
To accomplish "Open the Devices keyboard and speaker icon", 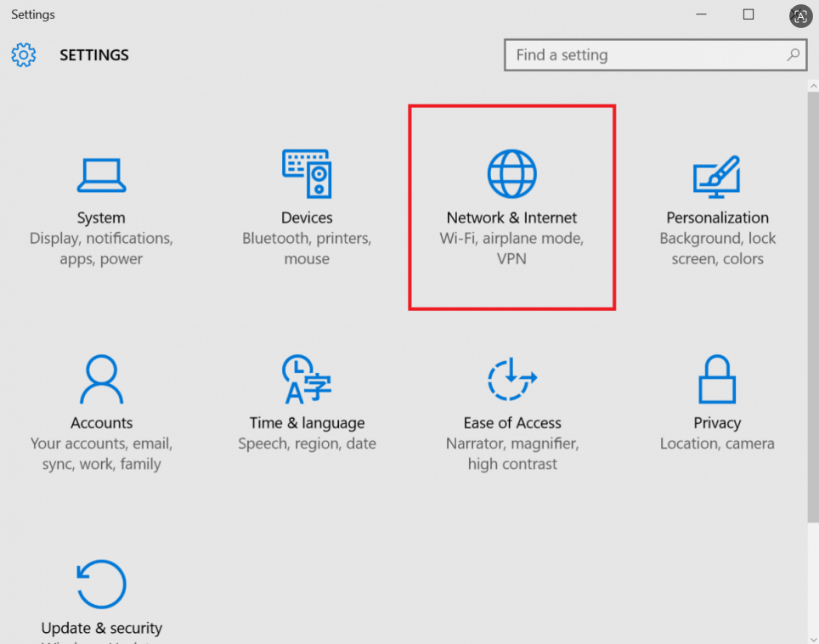I will click(x=307, y=173).
